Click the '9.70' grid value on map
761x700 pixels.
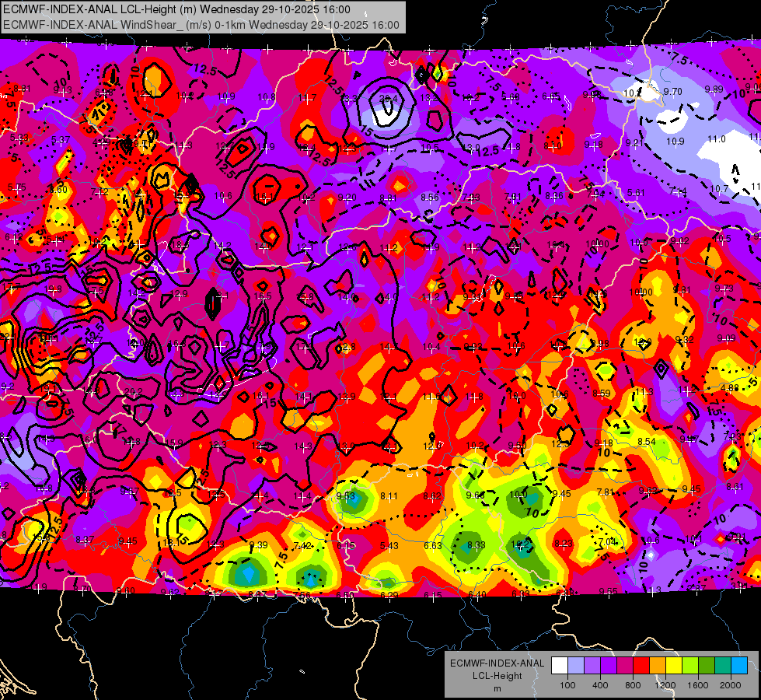672,91
